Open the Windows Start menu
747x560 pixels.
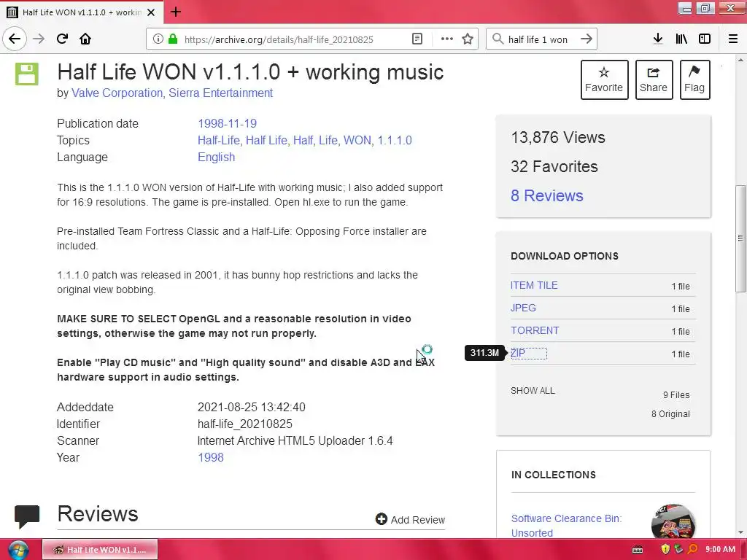(18, 550)
